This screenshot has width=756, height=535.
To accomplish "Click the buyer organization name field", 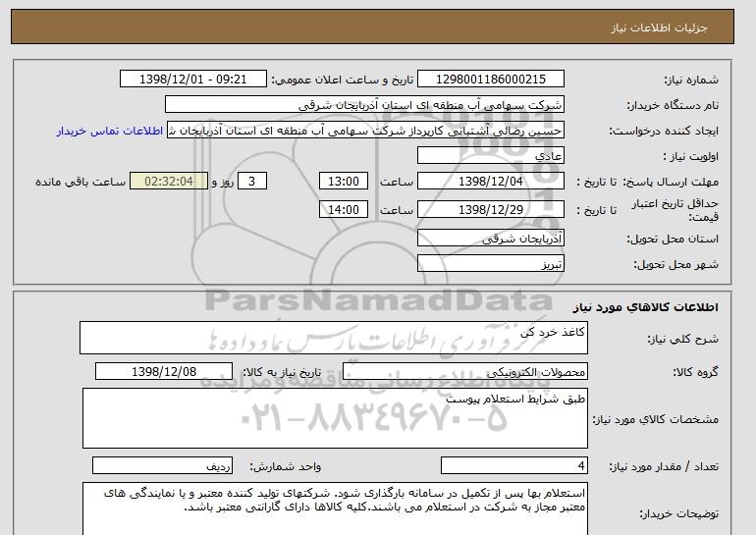I will (364, 105).
